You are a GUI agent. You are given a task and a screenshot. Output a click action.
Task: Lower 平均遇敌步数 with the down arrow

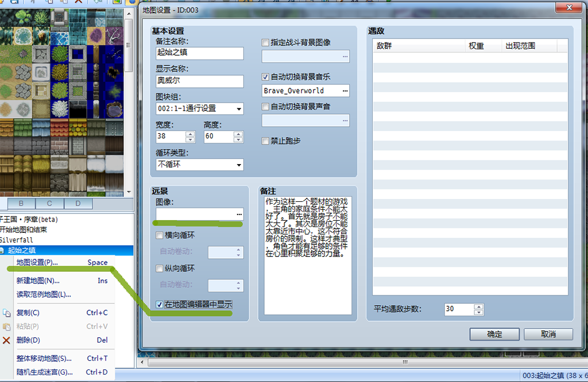478,313
